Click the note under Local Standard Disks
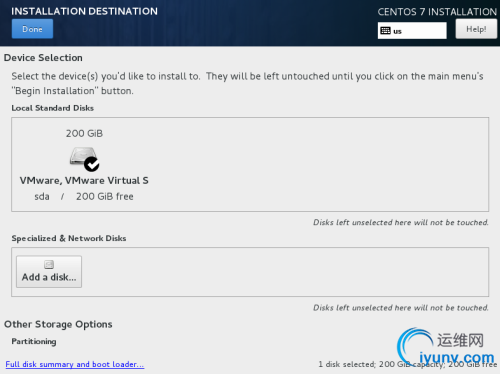 (x=401, y=222)
